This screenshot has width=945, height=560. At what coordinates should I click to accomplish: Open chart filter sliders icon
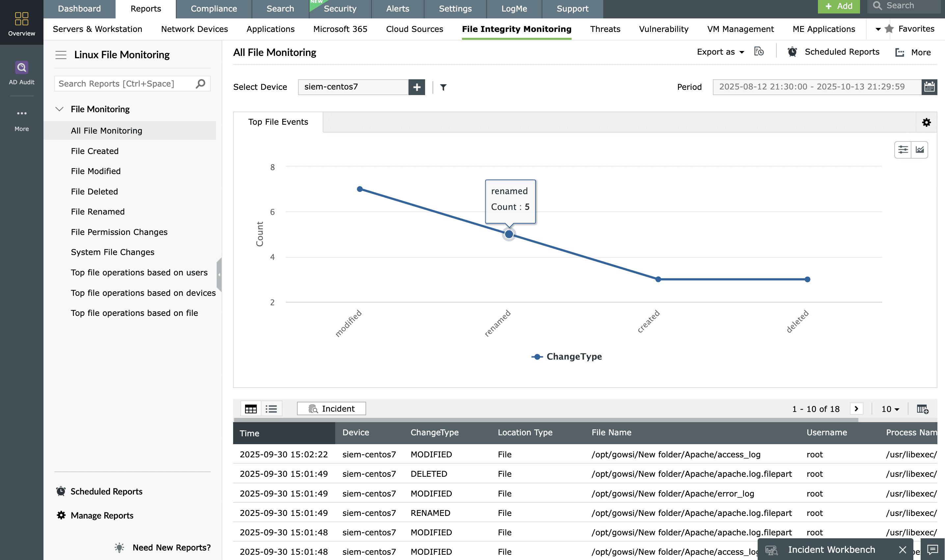903,150
